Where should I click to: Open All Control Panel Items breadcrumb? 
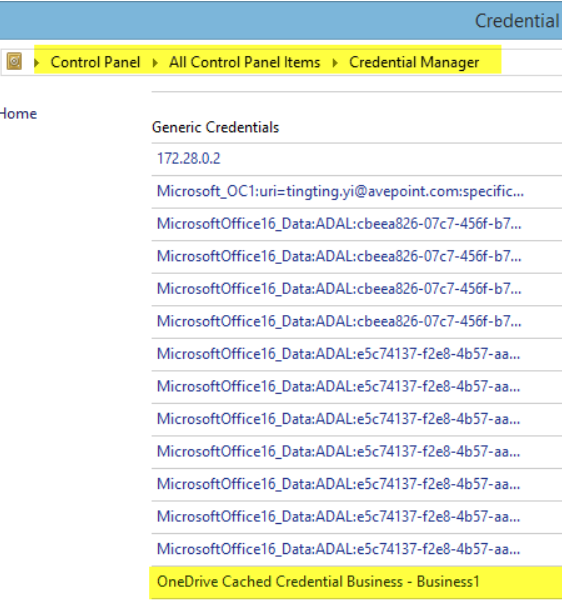(x=245, y=62)
